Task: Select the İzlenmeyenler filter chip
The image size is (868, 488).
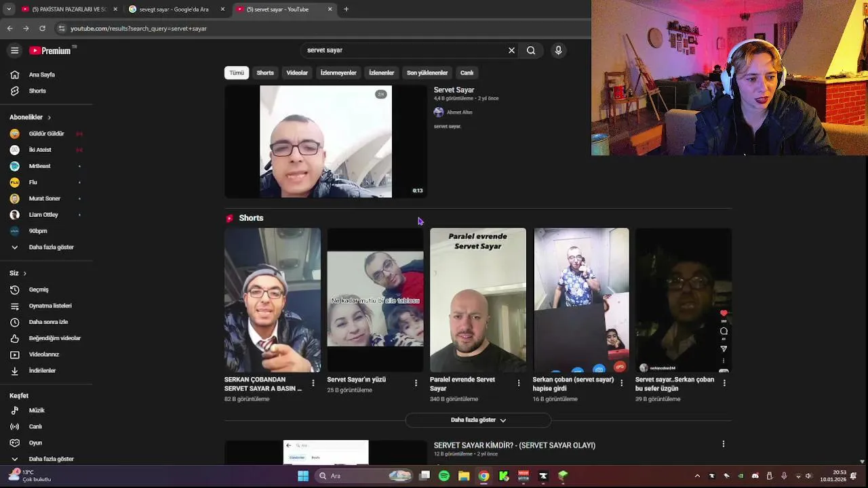Action: (338, 73)
